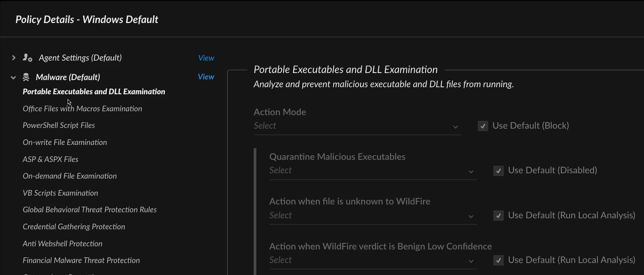Viewport: 644px width, 275px height.
Task: Open View link for Malware profile
Action: coord(206,77)
